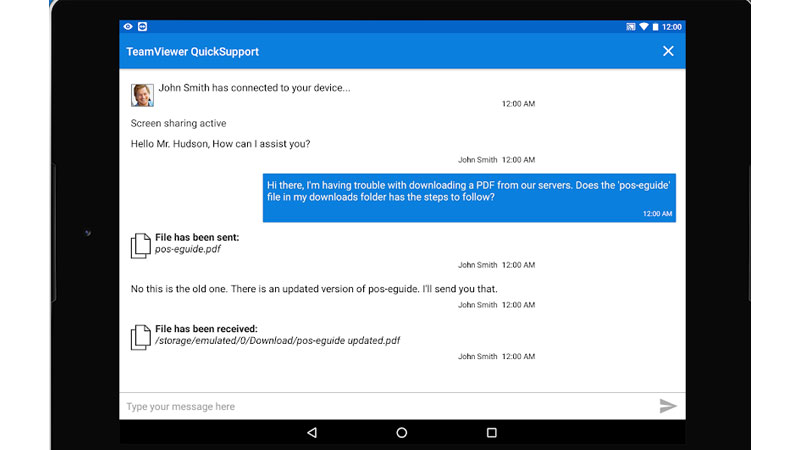Select the 'TeamViewer QuickSupport' title
This screenshot has width=800, height=450.
coord(192,52)
